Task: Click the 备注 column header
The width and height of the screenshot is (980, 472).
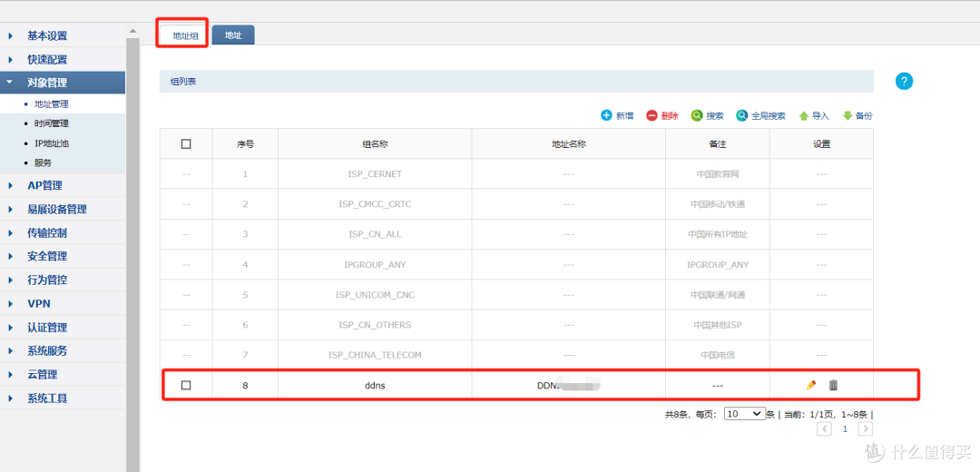Action: [718, 143]
